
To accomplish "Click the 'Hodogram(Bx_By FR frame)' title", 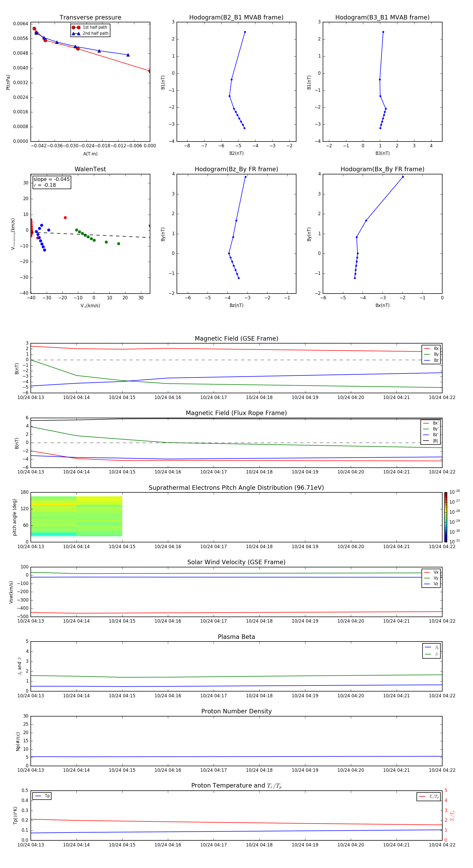I will (x=382, y=169).
